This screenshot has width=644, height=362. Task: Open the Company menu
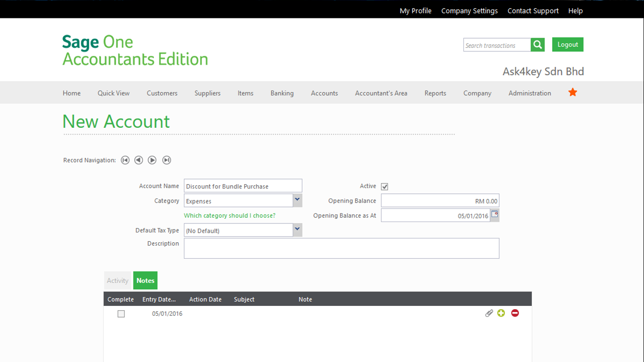coord(477,93)
